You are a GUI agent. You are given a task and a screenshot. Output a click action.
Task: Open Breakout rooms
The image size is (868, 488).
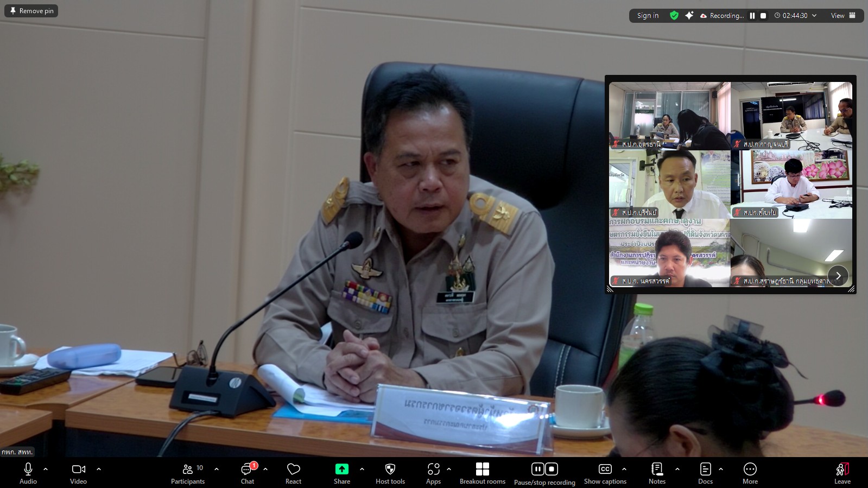[x=482, y=473]
